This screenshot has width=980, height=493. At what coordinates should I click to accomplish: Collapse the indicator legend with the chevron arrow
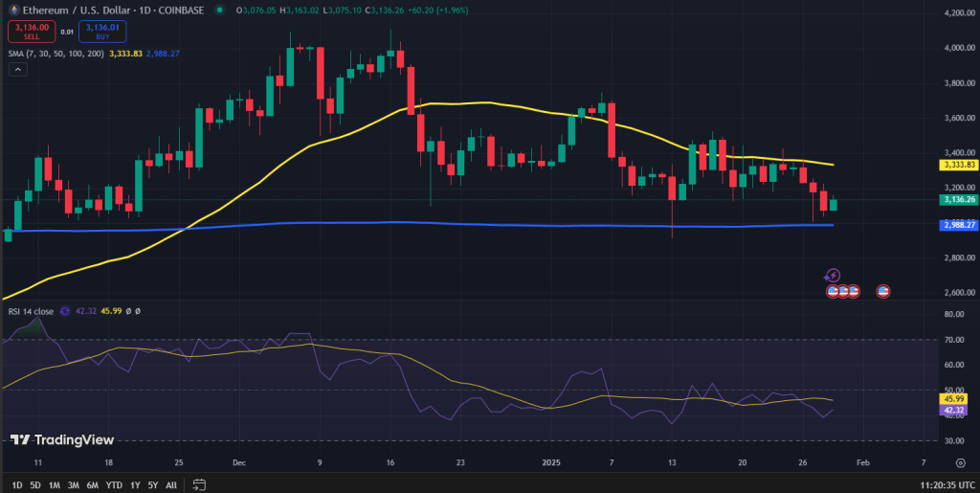click(x=17, y=69)
